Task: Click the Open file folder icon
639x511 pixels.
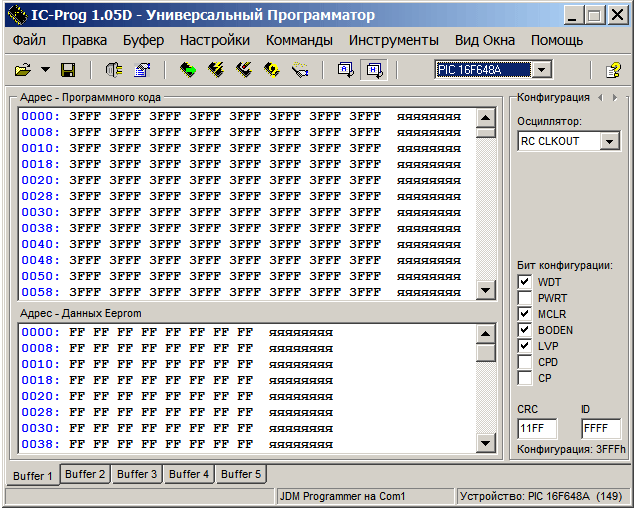Action: 22,70
